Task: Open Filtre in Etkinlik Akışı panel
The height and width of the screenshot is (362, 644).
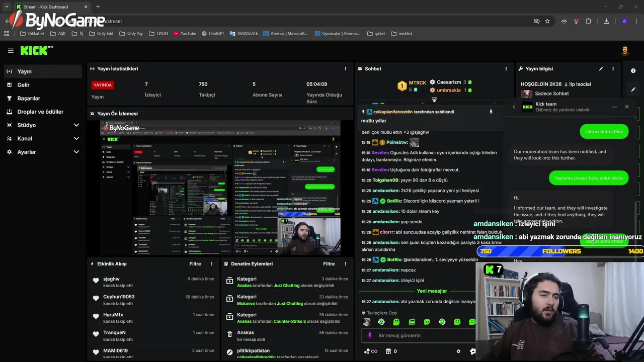Action: click(195, 264)
